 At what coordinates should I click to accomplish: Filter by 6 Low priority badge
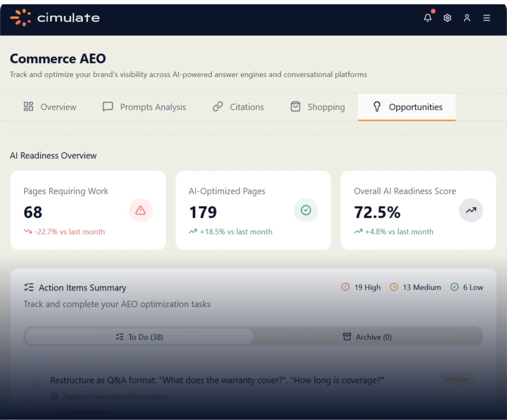(466, 287)
